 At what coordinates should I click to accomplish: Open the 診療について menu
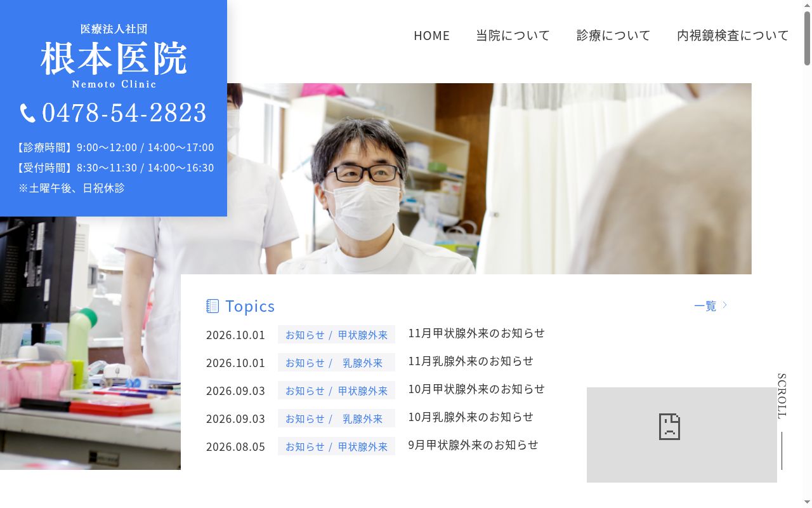[613, 36]
